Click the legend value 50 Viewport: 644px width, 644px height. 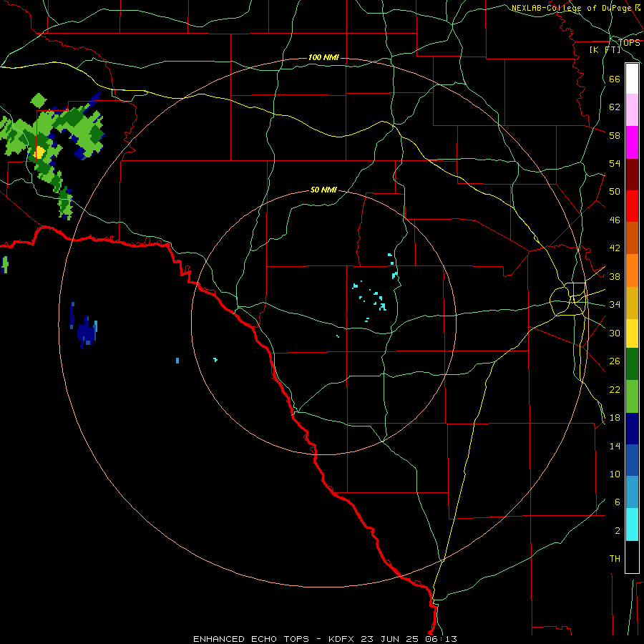point(615,192)
